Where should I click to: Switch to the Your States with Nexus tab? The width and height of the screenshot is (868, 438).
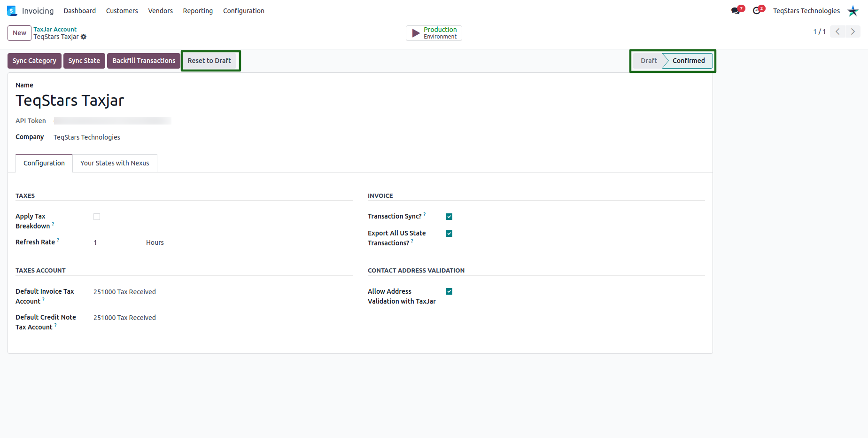point(115,163)
